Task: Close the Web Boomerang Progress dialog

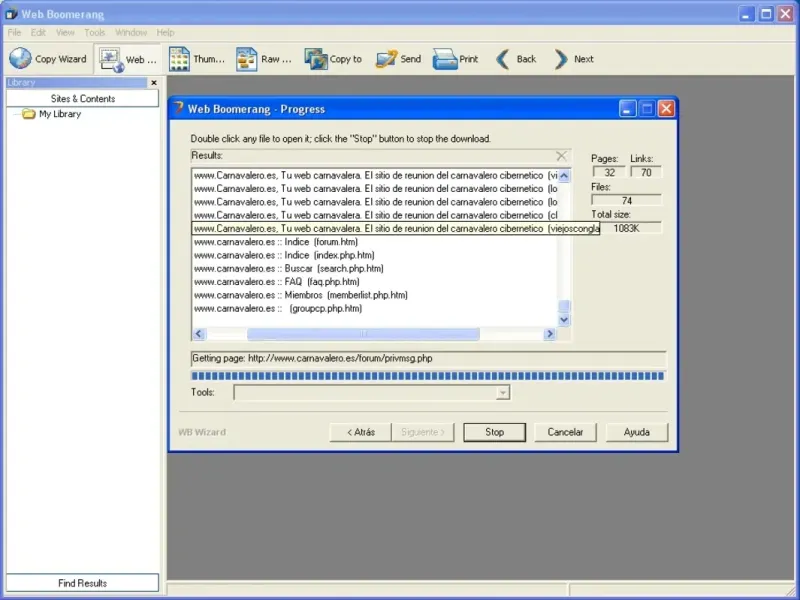Action: click(666, 109)
